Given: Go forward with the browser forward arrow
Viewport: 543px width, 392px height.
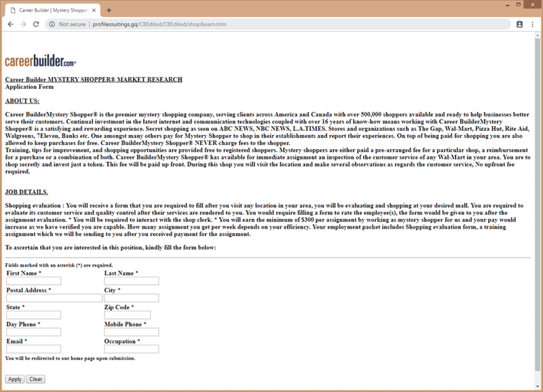Looking at the screenshot, I should [23, 24].
